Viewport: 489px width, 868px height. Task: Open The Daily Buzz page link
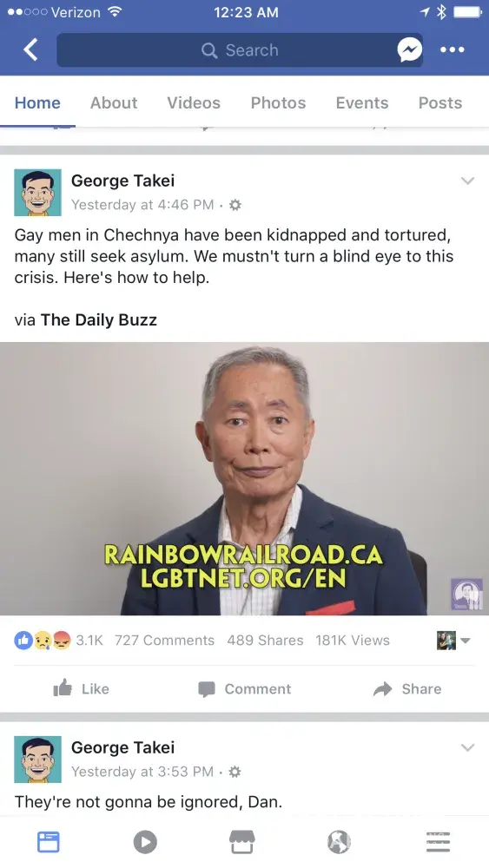[98, 320]
